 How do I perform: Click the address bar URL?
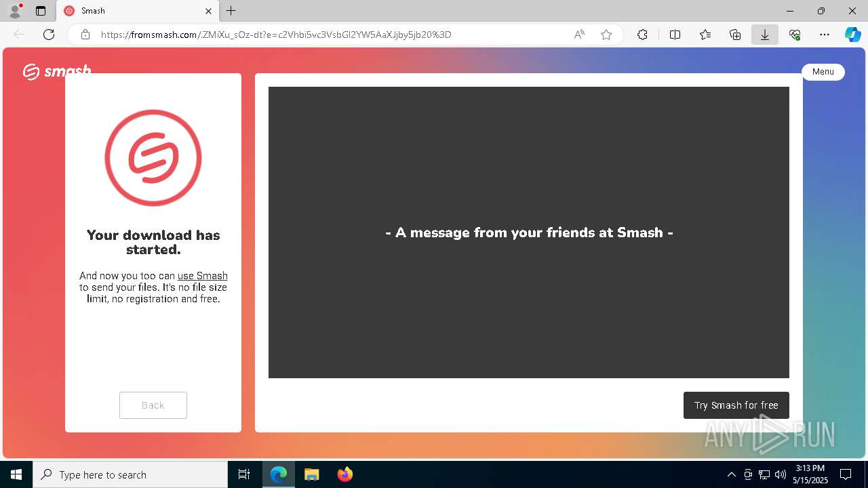(x=276, y=35)
